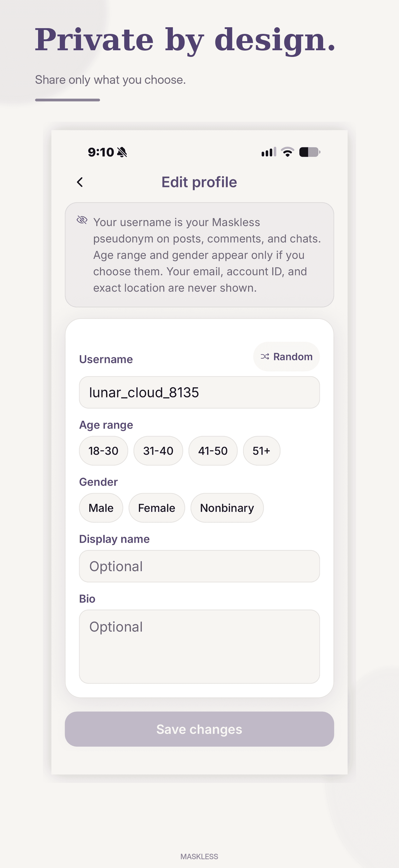Screen dimensions: 399x868
Task: Select the 18-30 age range
Action: coord(103,451)
